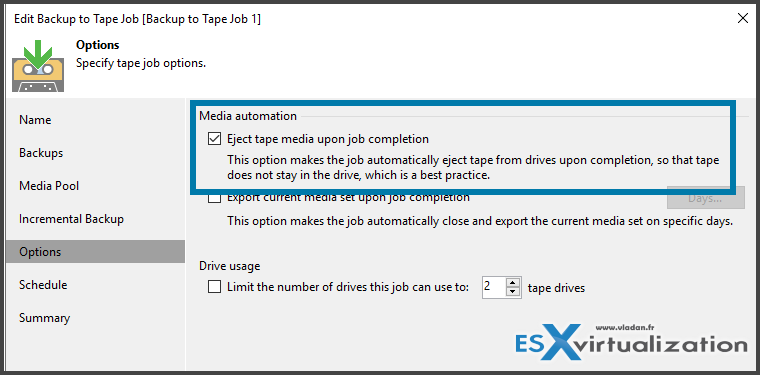Increase tape drives count with up arrow

pyautogui.click(x=512, y=283)
